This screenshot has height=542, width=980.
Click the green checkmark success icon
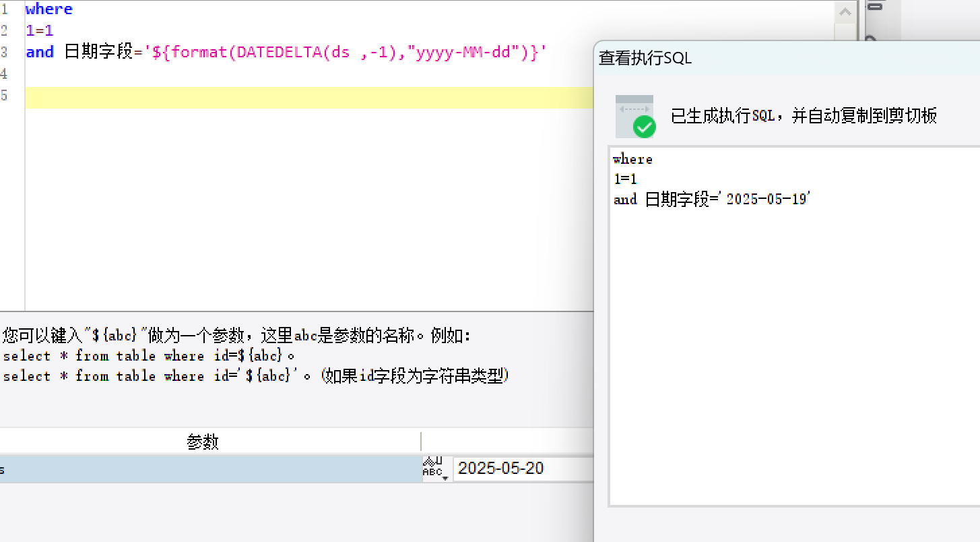tap(644, 127)
